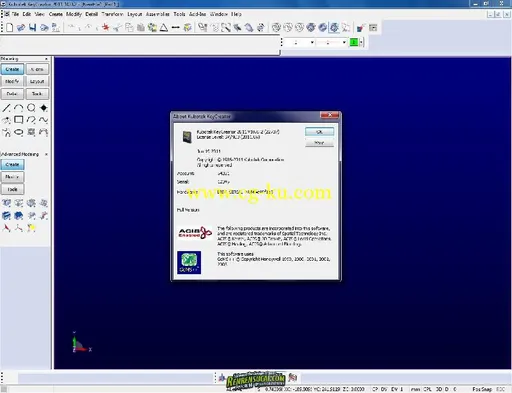Click Create in Advanced Modeling palette
Screen dimensions: 512x393
[x=12, y=165]
